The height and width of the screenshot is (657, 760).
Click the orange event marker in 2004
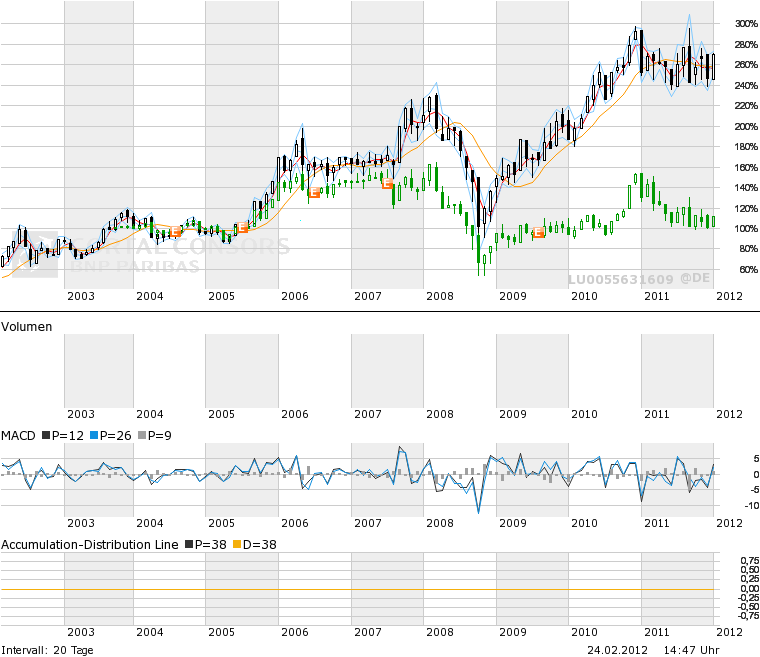176,231
